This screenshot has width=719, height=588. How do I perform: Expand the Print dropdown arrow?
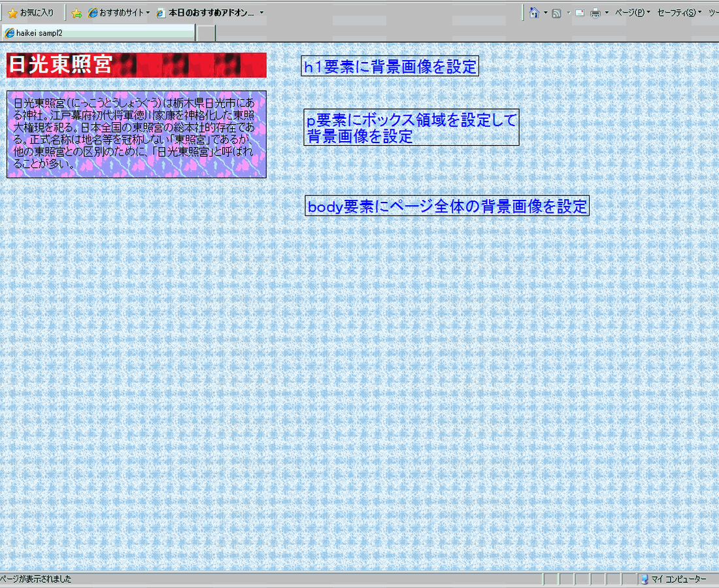click(x=607, y=13)
